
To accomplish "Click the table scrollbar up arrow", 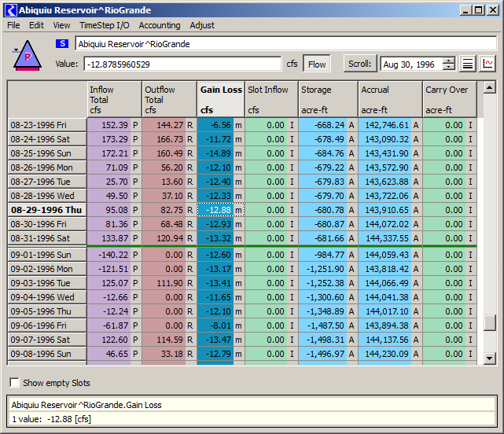I will 490,87.
